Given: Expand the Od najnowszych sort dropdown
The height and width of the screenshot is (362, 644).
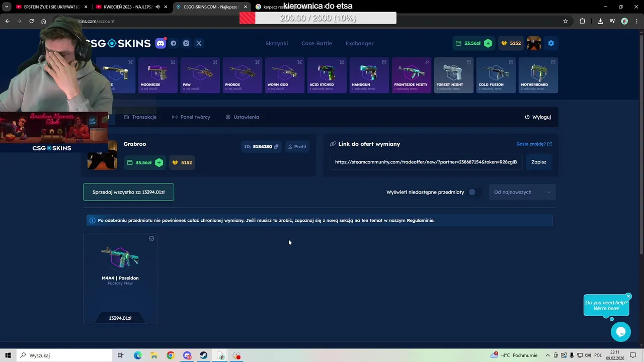Looking at the screenshot, I should coord(522,192).
